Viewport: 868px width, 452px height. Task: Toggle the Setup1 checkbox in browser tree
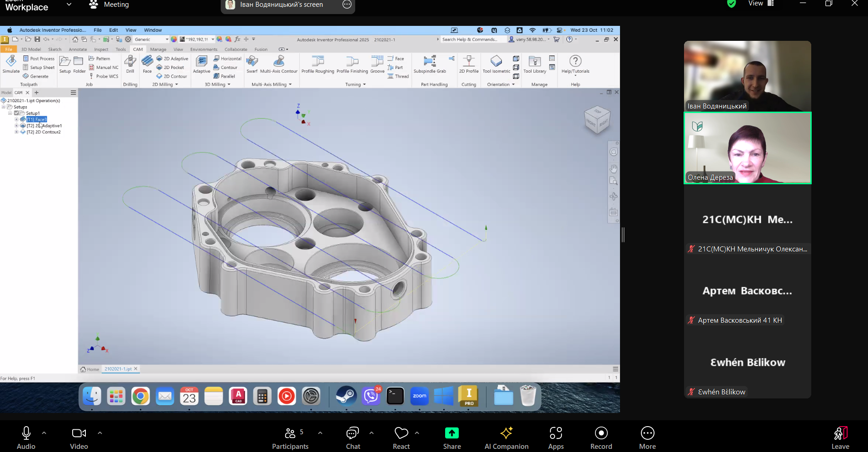pos(16,113)
